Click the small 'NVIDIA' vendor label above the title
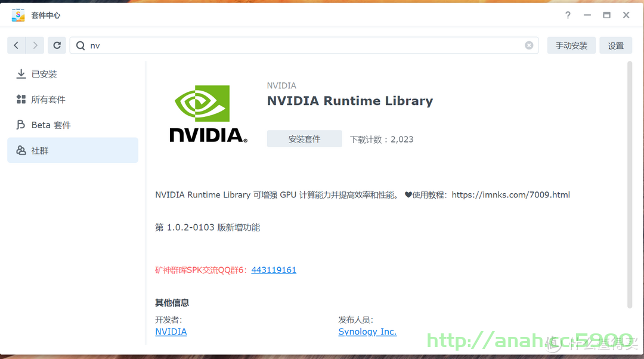This screenshot has width=644, height=359. (x=281, y=85)
